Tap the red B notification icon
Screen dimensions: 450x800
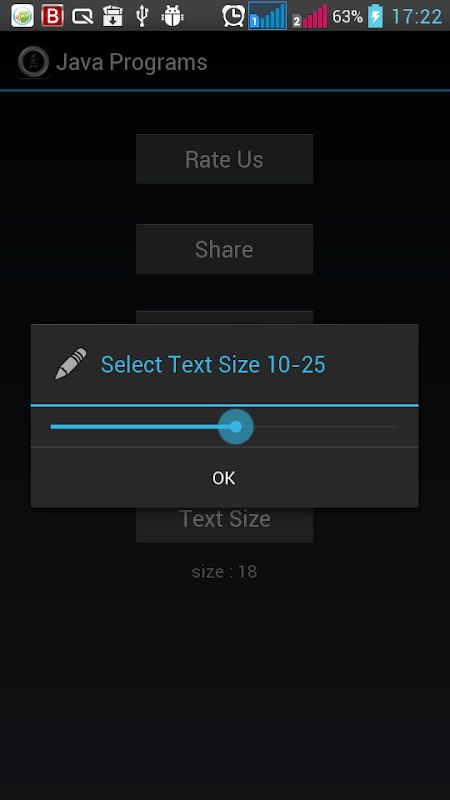(x=53, y=16)
